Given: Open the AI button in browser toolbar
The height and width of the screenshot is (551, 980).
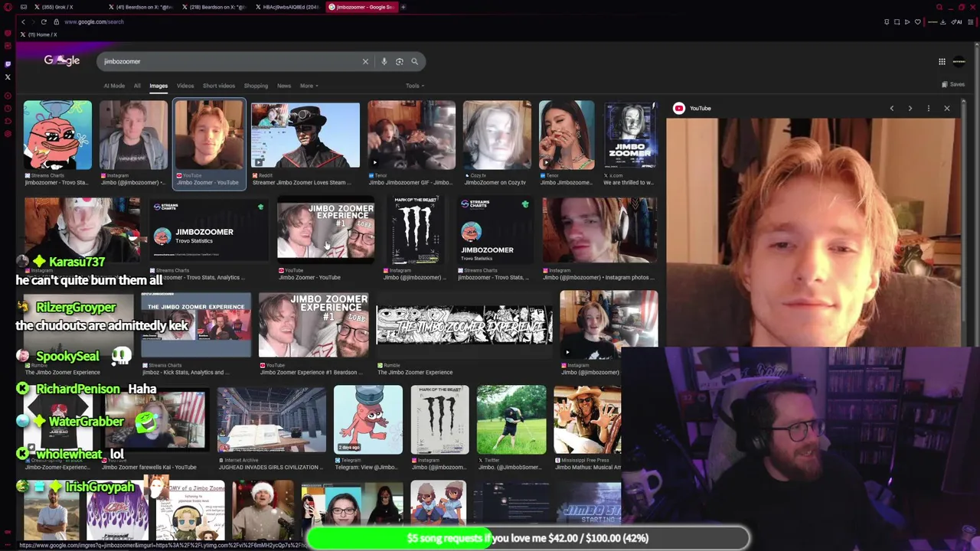Looking at the screenshot, I should (956, 21).
